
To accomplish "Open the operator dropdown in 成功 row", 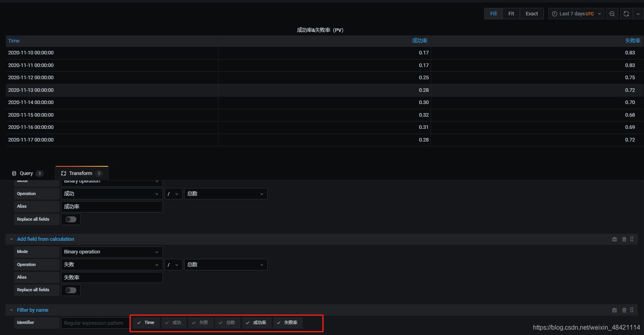I will coord(173,194).
